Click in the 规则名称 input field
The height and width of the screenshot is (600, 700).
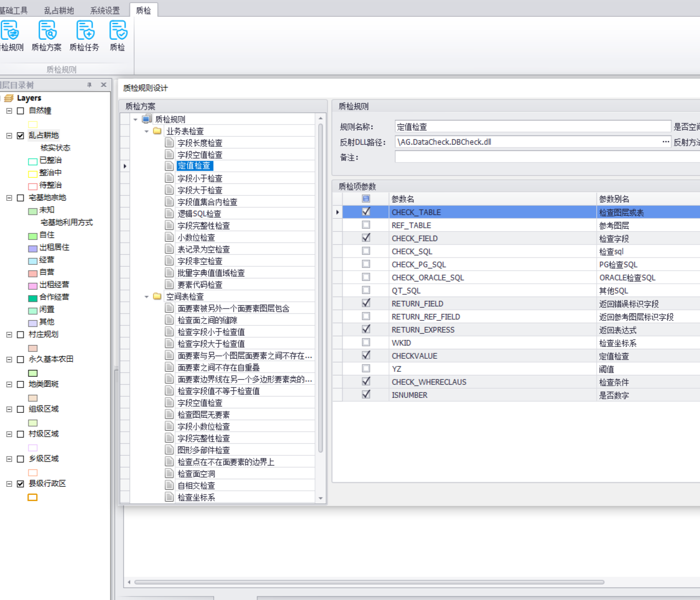[533, 126]
